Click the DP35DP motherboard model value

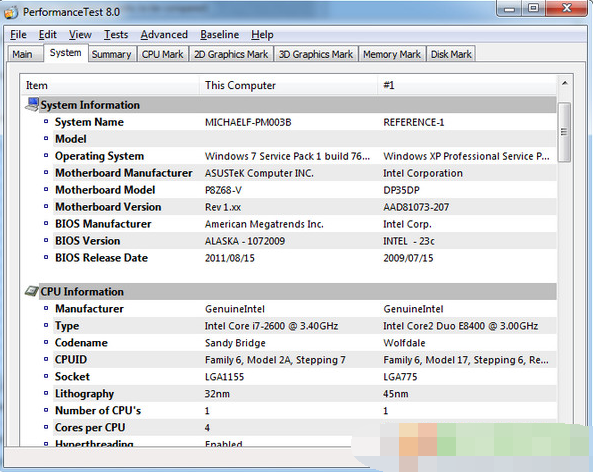coord(401,190)
